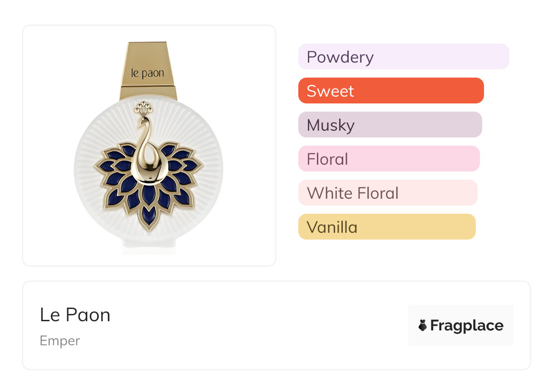Click the Fragplace logo icon
The image size is (553, 392).
click(423, 325)
